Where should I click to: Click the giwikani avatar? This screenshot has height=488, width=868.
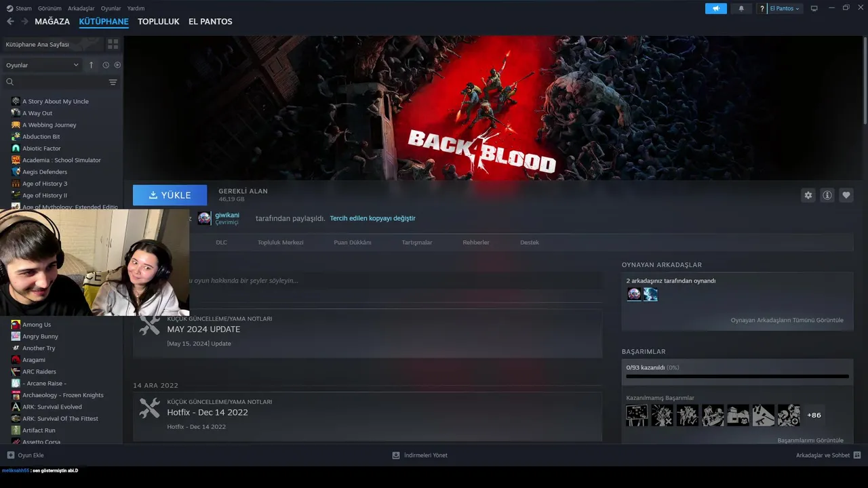204,218
